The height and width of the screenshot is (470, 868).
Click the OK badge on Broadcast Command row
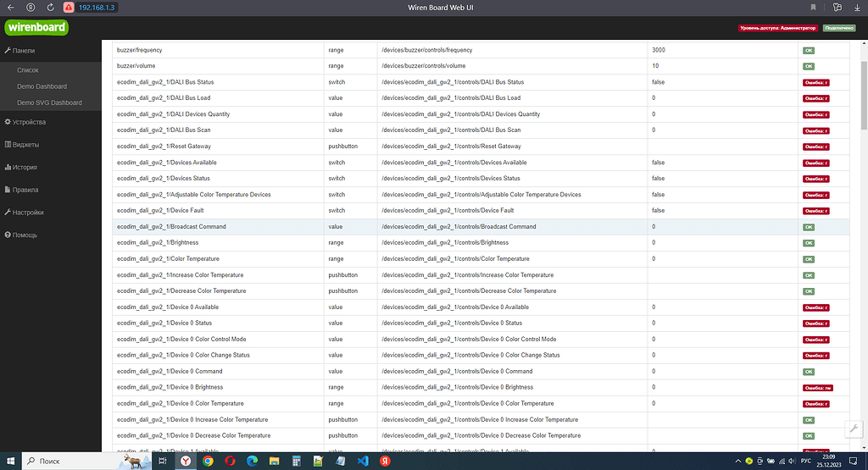click(x=808, y=227)
